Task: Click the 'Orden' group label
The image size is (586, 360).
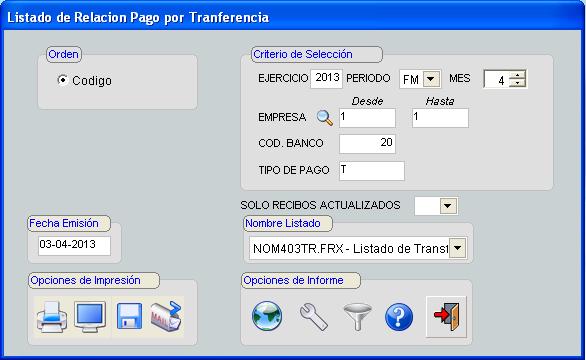Action: pyautogui.click(x=64, y=54)
